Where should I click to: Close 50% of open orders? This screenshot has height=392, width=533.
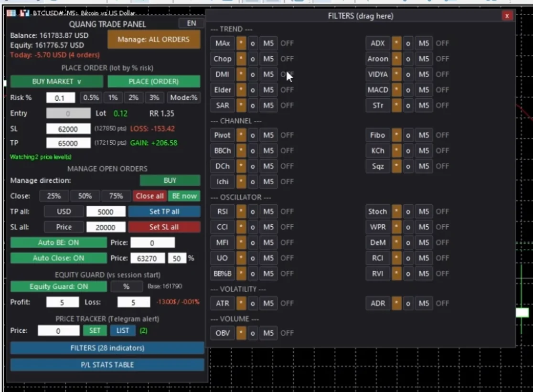[85, 196]
